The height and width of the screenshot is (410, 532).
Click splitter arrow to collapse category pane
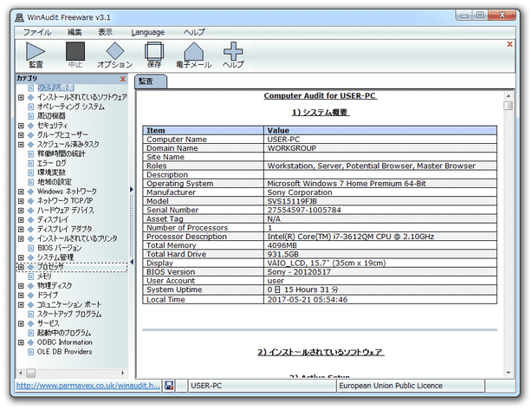(132, 262)
